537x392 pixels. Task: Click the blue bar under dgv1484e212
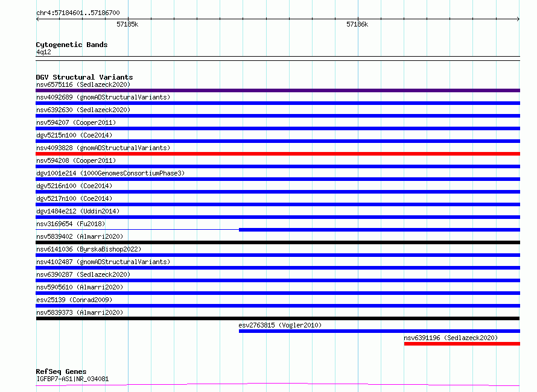[278, 217]
